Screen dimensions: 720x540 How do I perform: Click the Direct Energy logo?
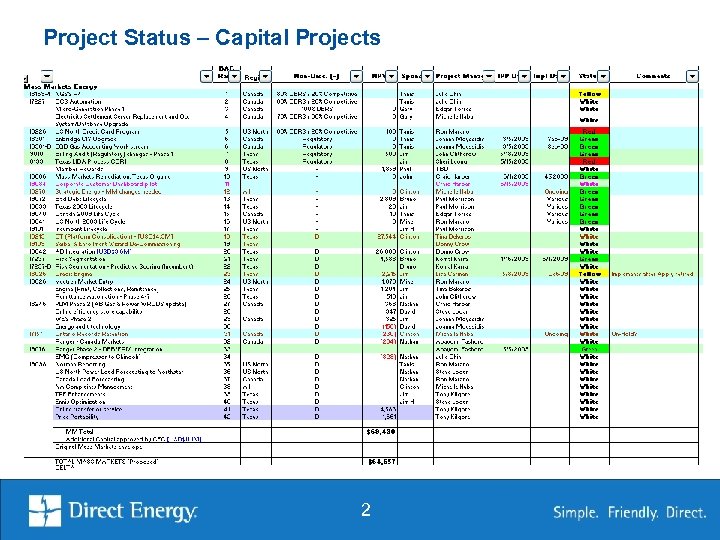tap(113, 511)
